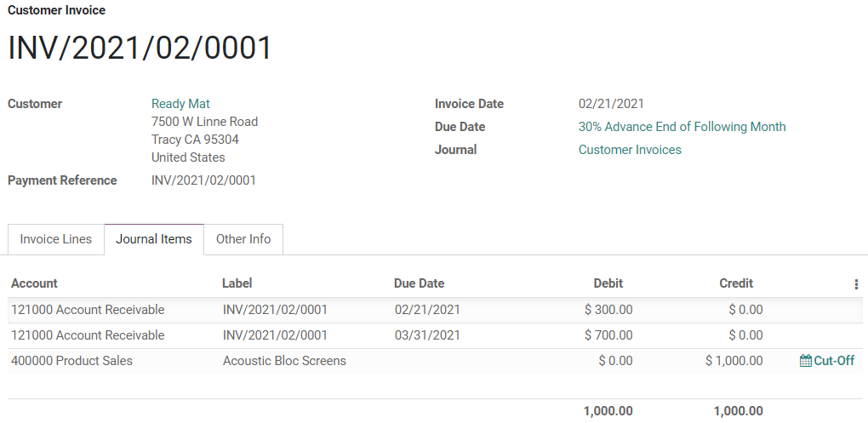Viewport: 868px width, 423px height.
Task: Click the 400000 Product Sales account cell
Action: tap(72, 361)
